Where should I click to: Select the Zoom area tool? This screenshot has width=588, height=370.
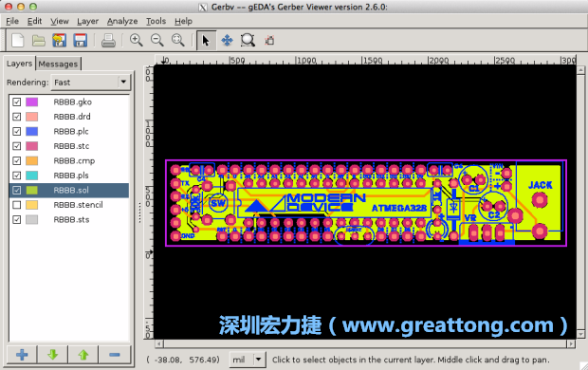(248, 40)
